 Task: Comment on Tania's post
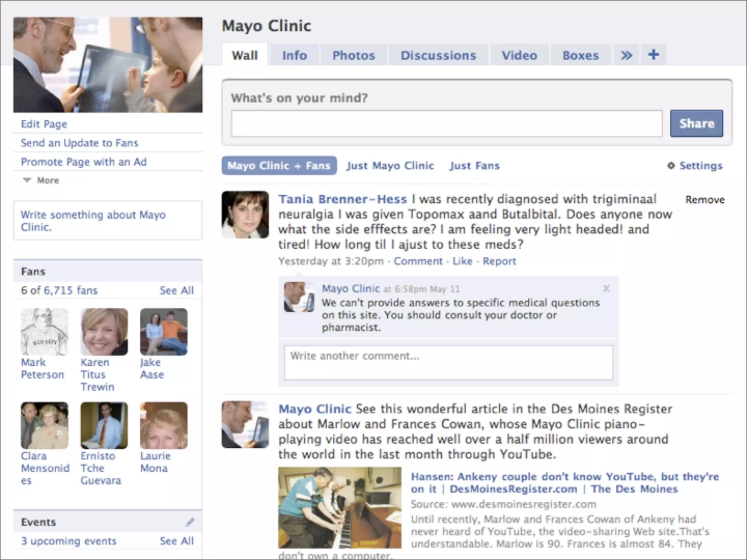pos(418,261)
